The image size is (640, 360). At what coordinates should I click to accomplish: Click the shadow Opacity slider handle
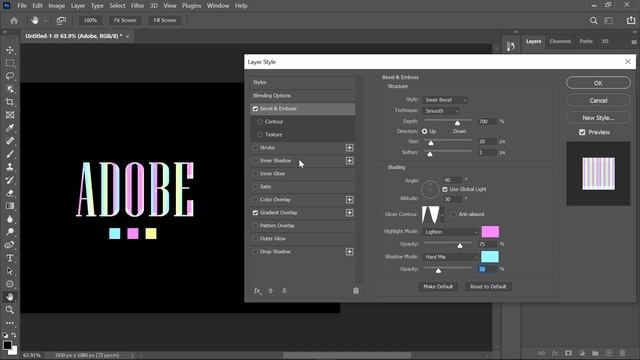(x=438, y=270)
